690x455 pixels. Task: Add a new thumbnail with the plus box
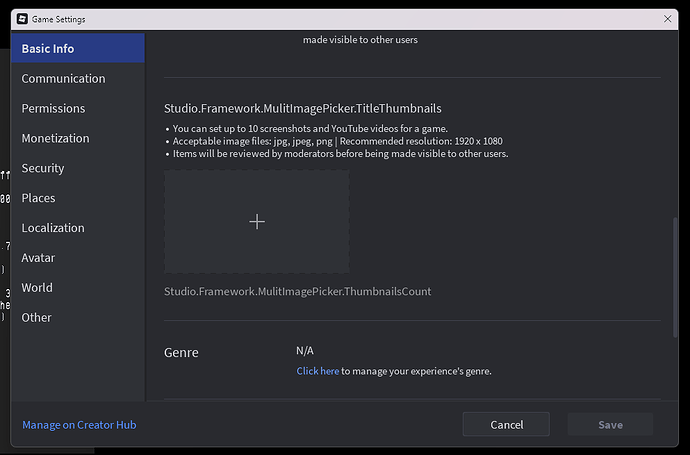257,222
